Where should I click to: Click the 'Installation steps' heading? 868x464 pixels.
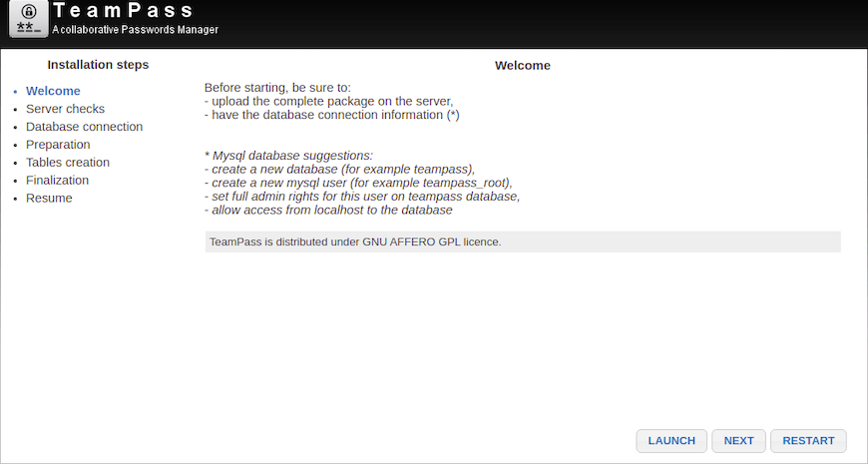pos(98,65)
